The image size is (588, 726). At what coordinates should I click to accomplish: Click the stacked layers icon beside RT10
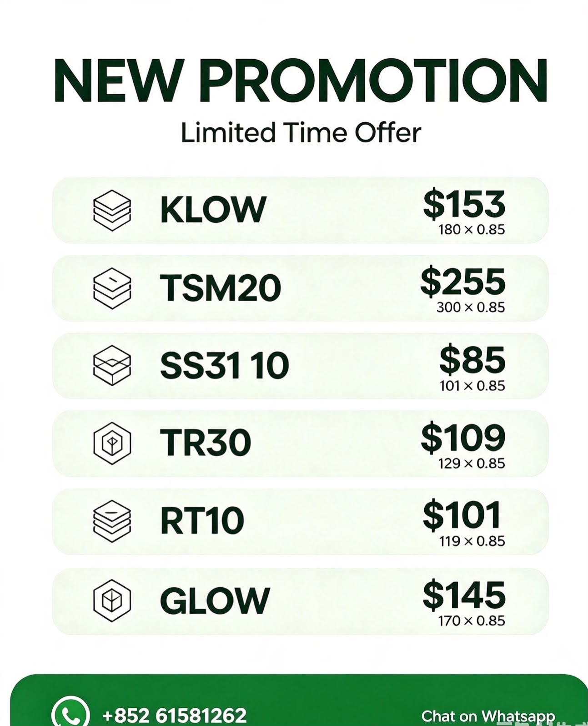[112, 521]
